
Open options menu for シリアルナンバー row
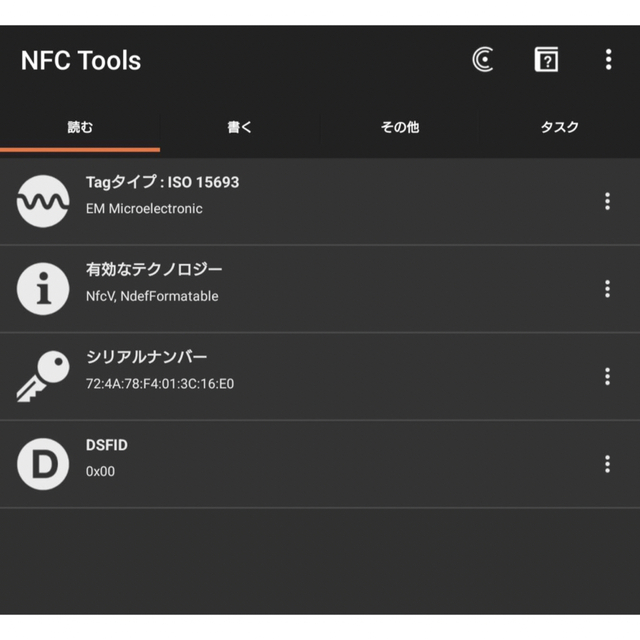coord(607,376)
